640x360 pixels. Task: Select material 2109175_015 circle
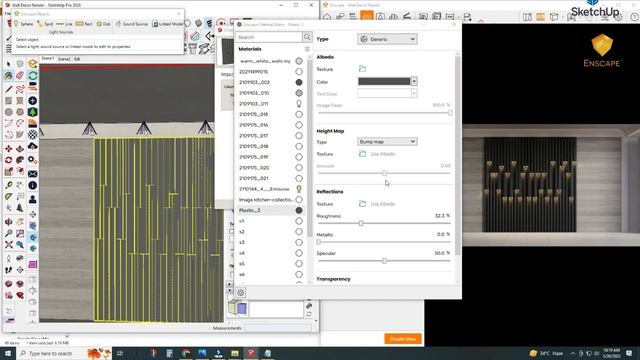299,114
